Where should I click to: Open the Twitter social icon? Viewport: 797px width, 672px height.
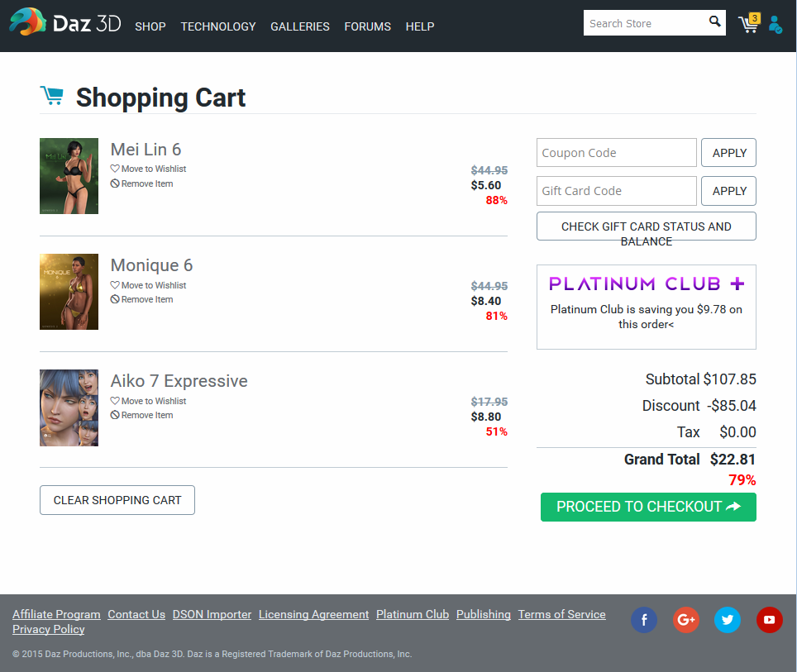point(728,620)
